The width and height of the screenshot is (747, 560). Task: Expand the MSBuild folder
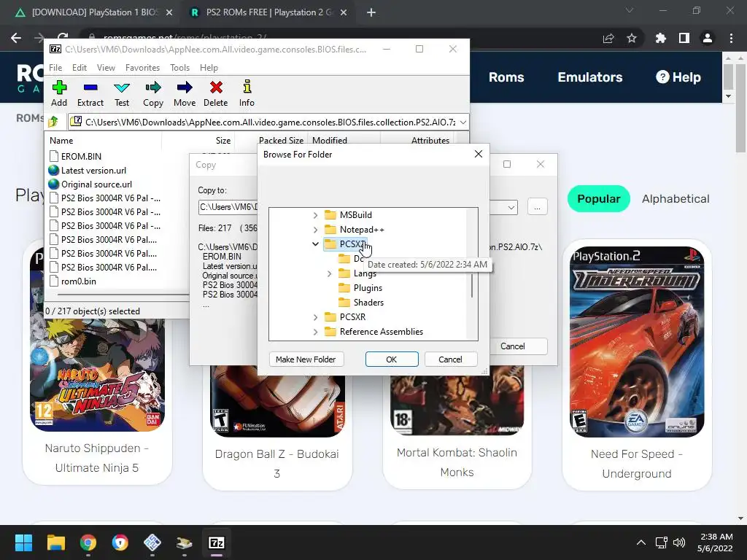pos(315,215)
